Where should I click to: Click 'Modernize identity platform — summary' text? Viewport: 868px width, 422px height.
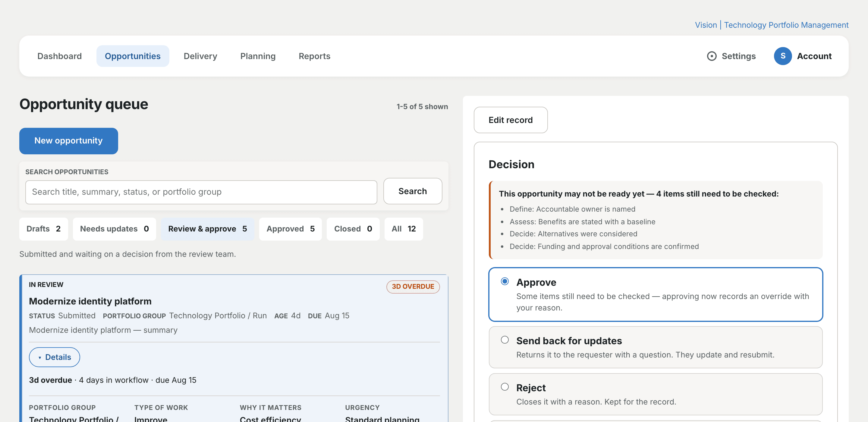coord(103,330)
